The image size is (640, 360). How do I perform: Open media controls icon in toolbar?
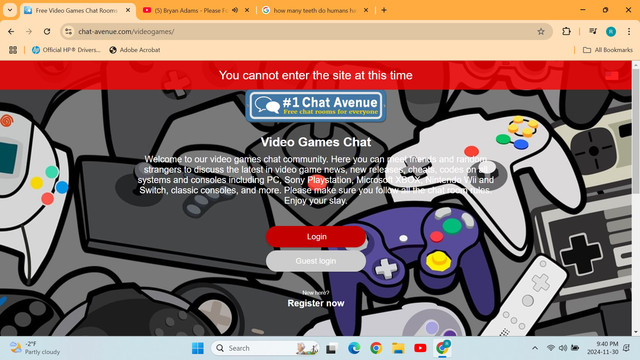593,31
